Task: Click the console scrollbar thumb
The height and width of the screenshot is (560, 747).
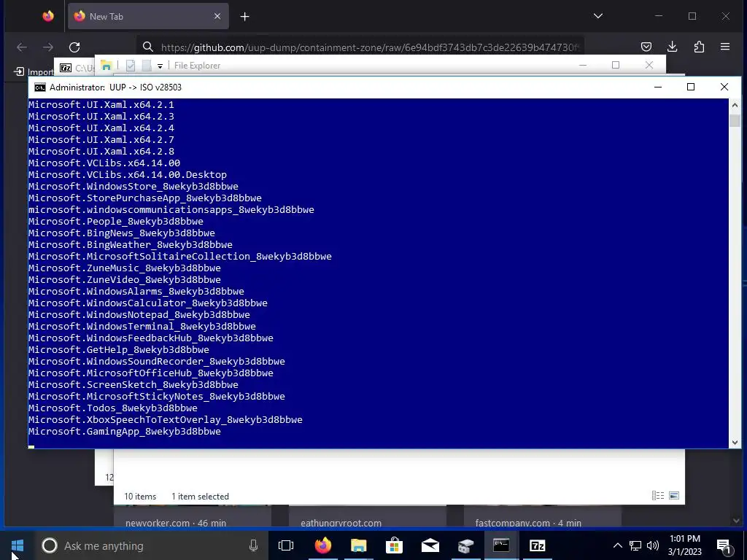Action: pos(735,120)
